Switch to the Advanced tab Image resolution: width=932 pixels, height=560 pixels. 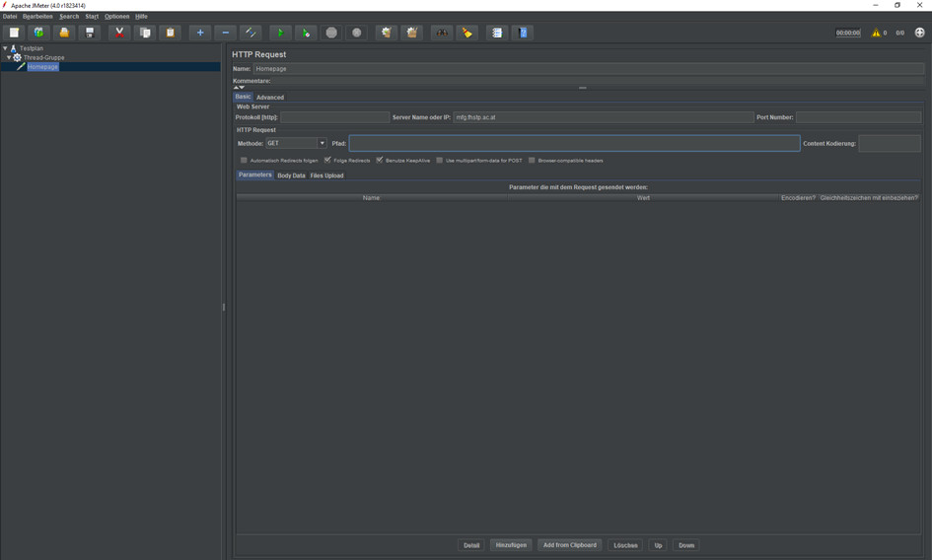pos(270,98)
